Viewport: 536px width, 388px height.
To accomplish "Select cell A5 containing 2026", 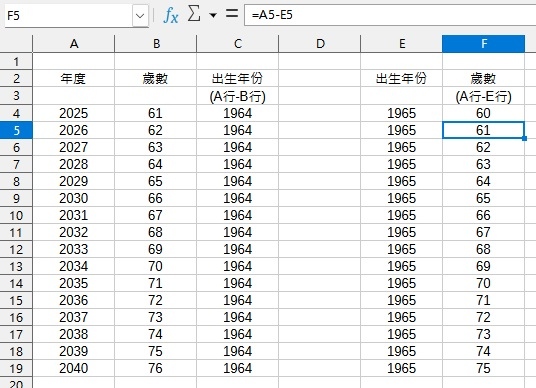I will (73, 130).
